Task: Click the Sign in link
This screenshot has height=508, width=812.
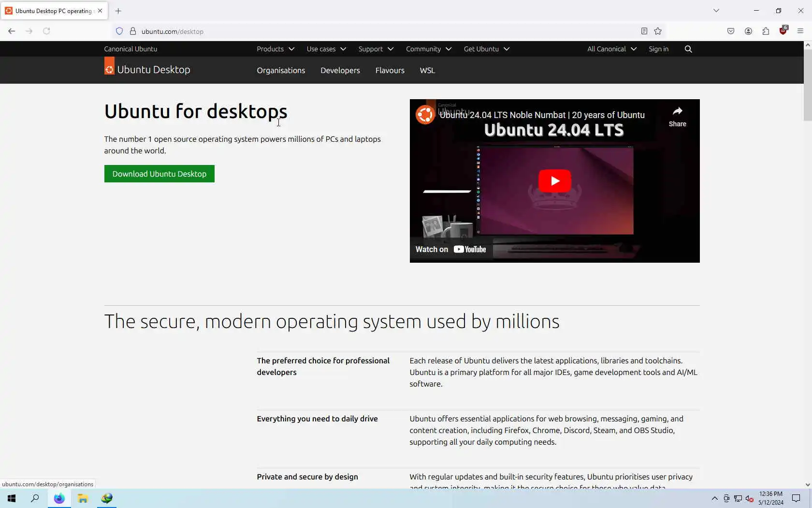Action: click(x=658, y=49)
